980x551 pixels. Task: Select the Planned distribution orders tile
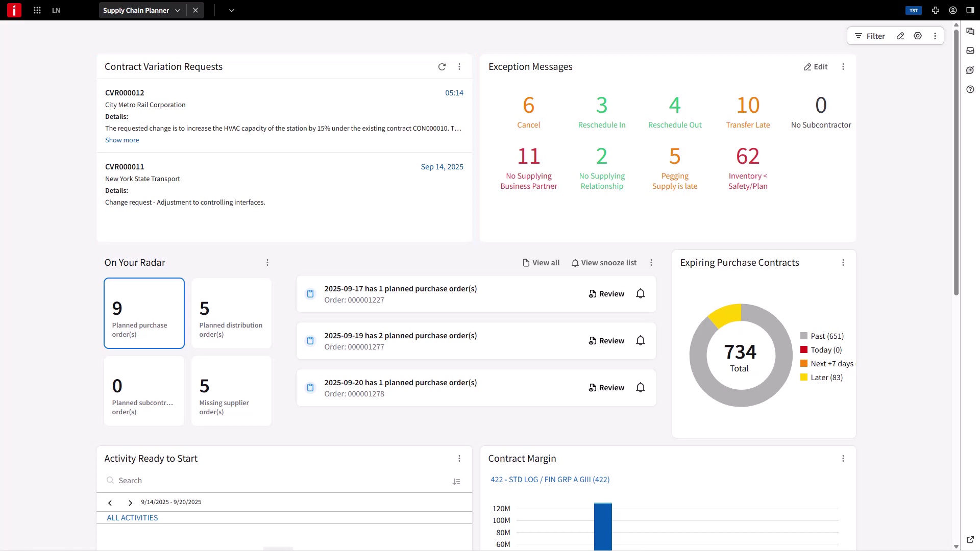tap(231, 313)
